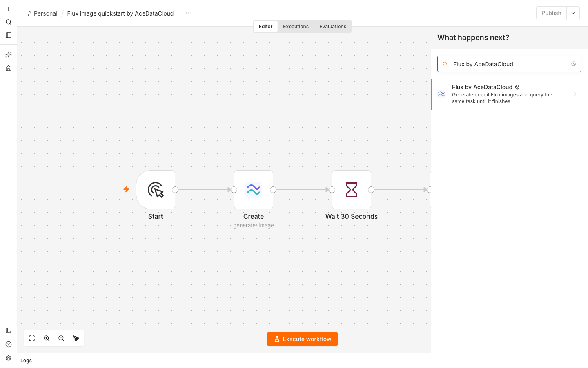
Task: Click the tidy up nodes broom icon
Action: (x=76, y=338)
